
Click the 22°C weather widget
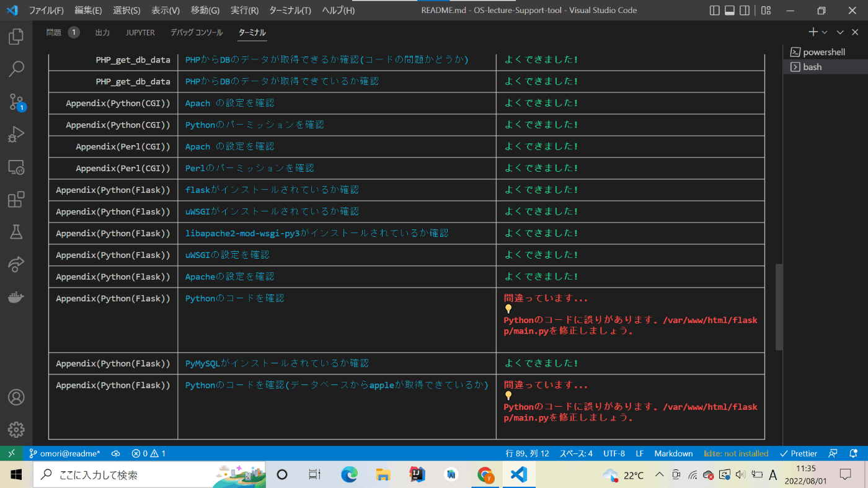pyautogui.click(x=624, y=475)
